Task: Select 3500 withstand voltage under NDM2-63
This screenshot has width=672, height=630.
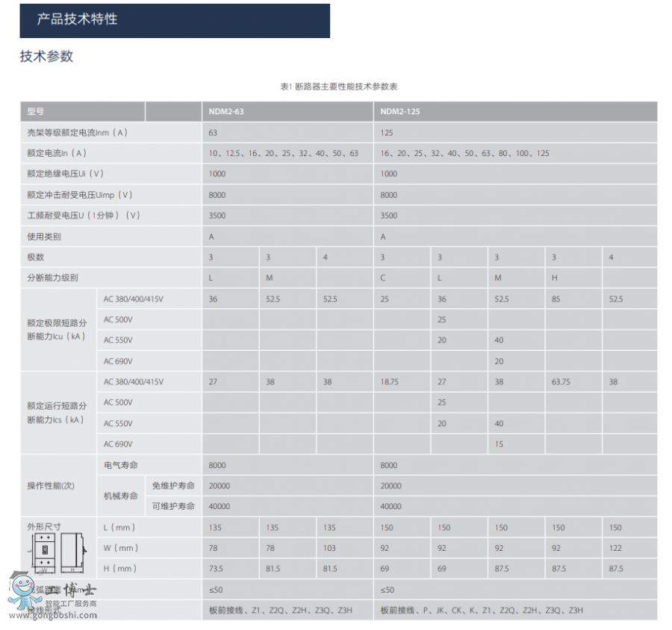Action: [217, 215]
